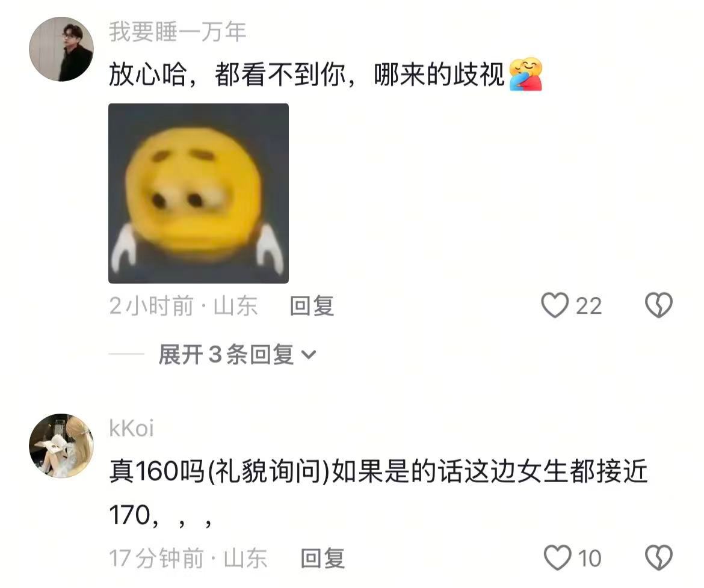
Task: Select comment text 放心哈，都看不到你
Action: [227, 75]
